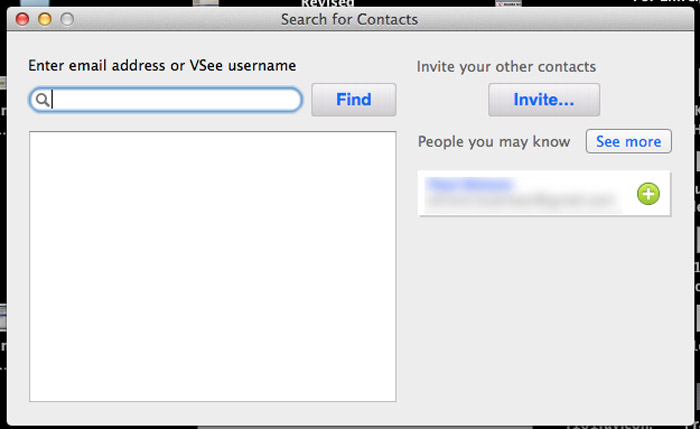Click the Search for Contacts title bar
The width and height of the screenshot is (700, 429).
[349, 19]
